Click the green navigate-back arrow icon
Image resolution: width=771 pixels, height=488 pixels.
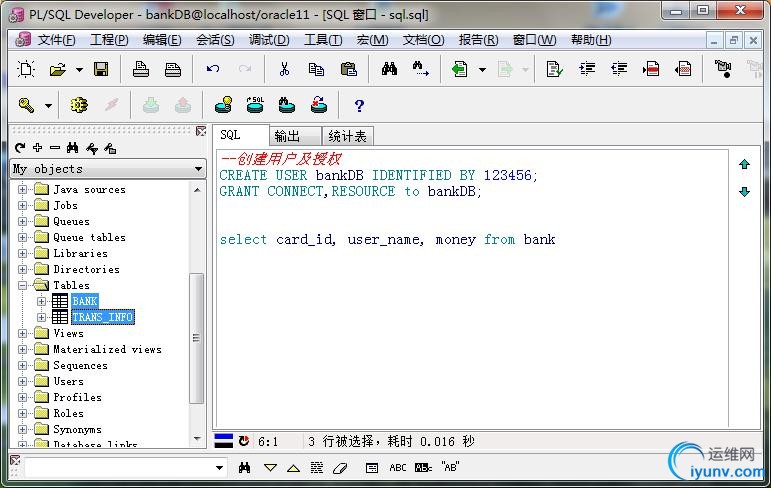tap(460, 69)
